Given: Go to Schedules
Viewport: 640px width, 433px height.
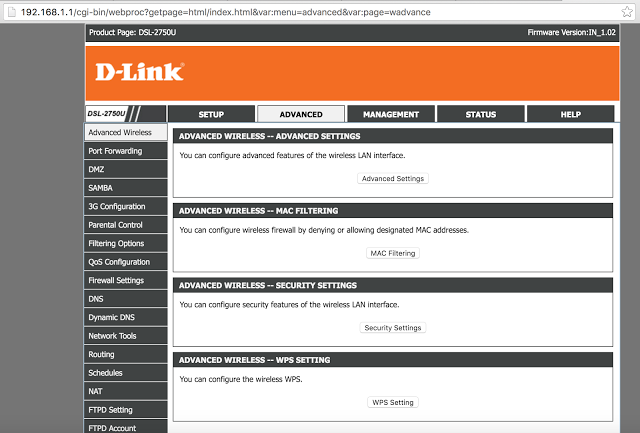Looking at the screenshot, I should (x=126, y=373).
